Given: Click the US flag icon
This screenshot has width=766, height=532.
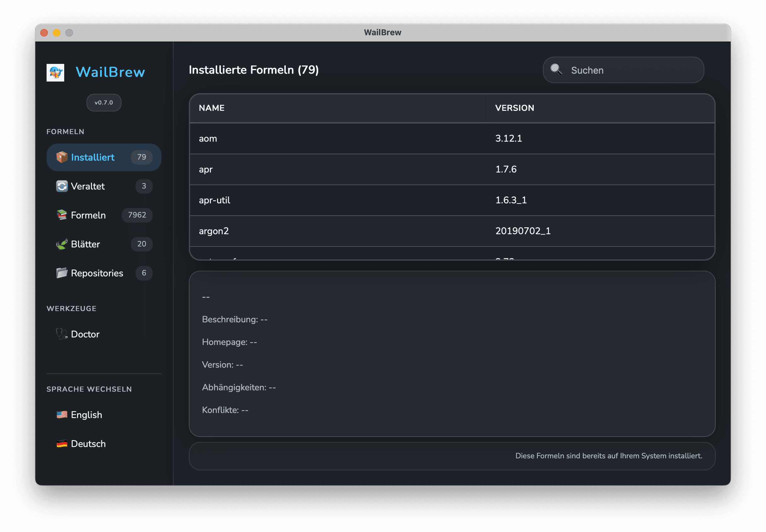Looking at the screenshot, I should coord(62,415).
